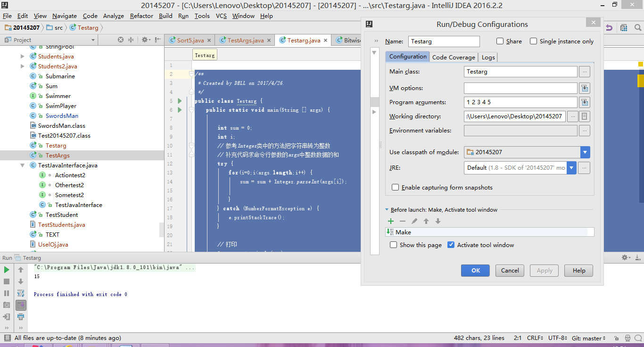Click the expand icon beside VM options
This screenshot has width=644, height=347.
584,88
